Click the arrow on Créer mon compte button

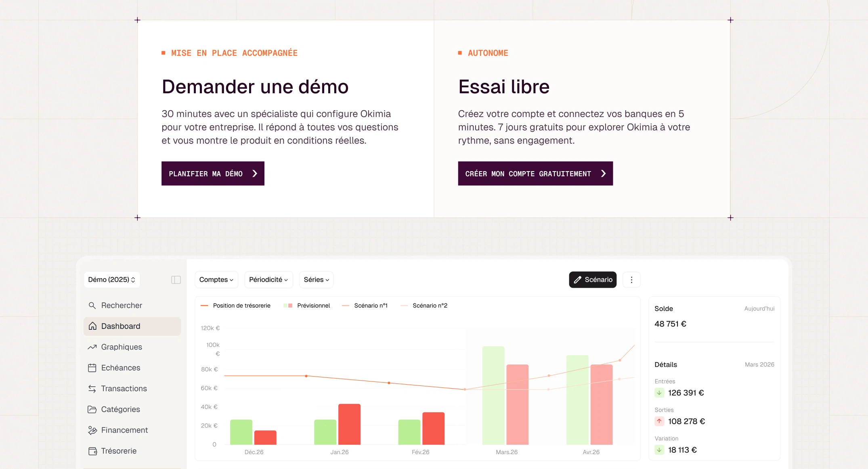[603, 174]
